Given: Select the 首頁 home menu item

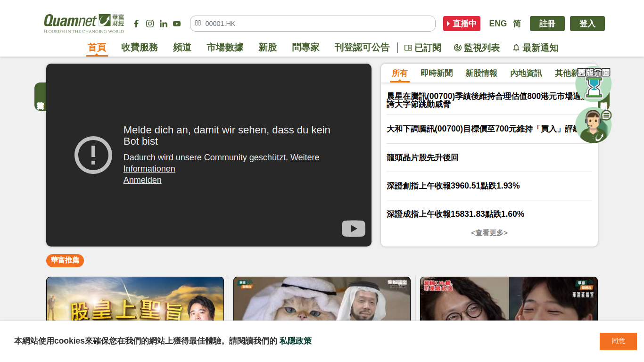Looking at the screenshot, I should coord(97,48).
